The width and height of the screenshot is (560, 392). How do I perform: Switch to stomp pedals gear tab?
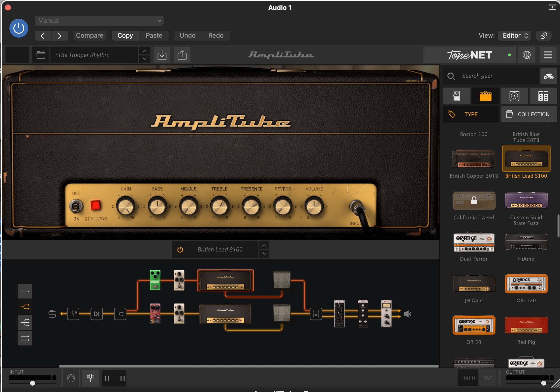[x=457, y=96]
